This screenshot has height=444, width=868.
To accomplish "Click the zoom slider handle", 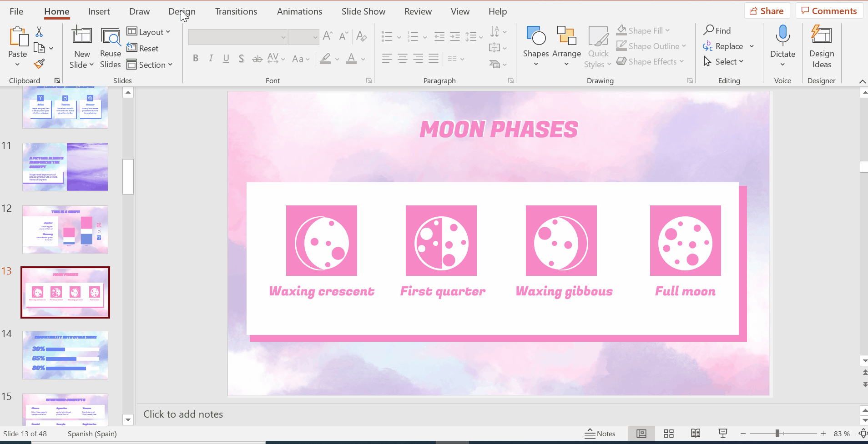I will coord(777,434).
